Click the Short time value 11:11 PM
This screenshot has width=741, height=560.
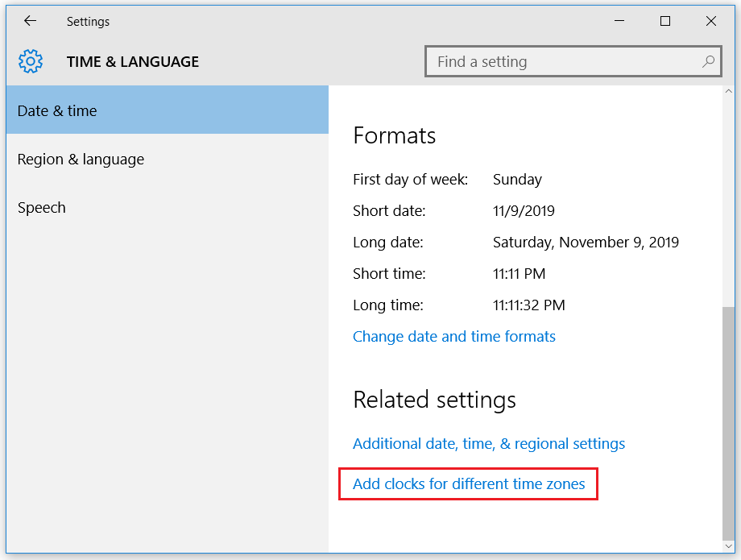(519, 274)
